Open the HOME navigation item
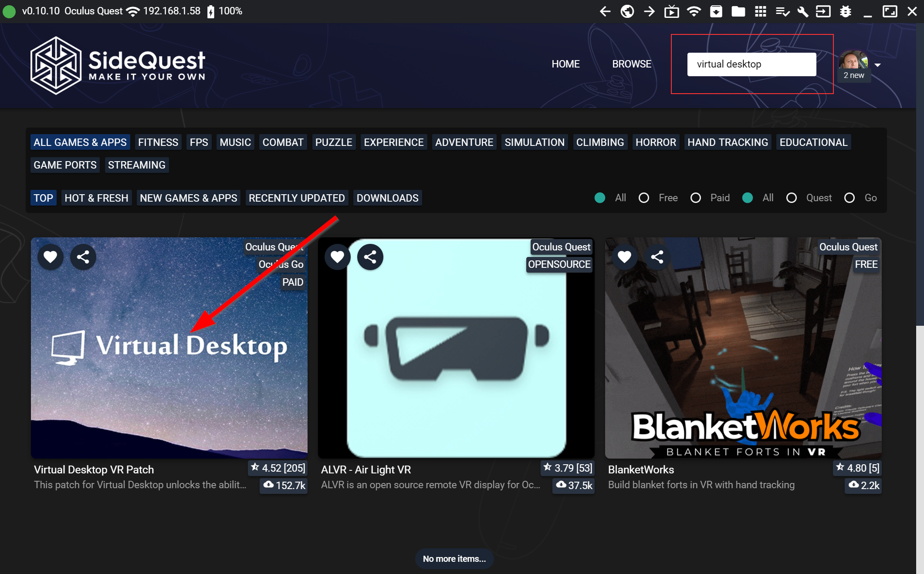The height and width of the screenshot is (574, 924). point(565,64)
